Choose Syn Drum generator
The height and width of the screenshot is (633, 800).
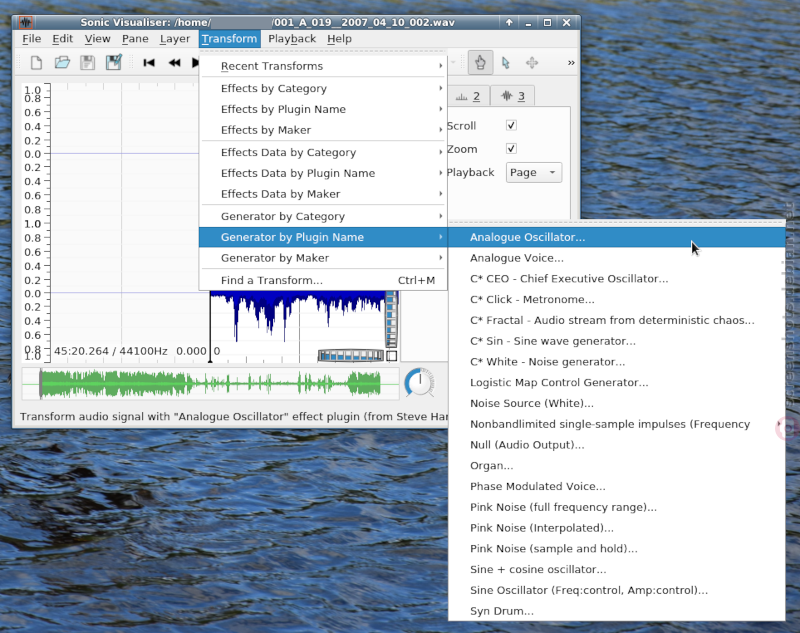coord(616,611)
